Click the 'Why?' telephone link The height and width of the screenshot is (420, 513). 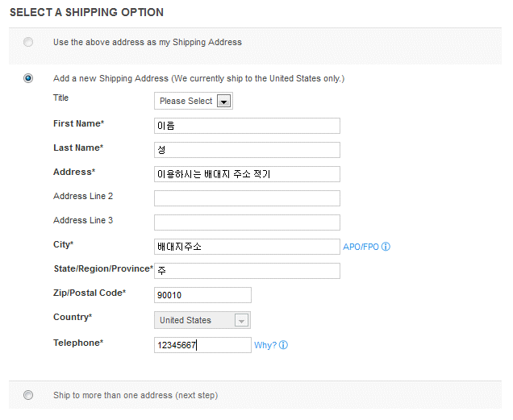265,345
